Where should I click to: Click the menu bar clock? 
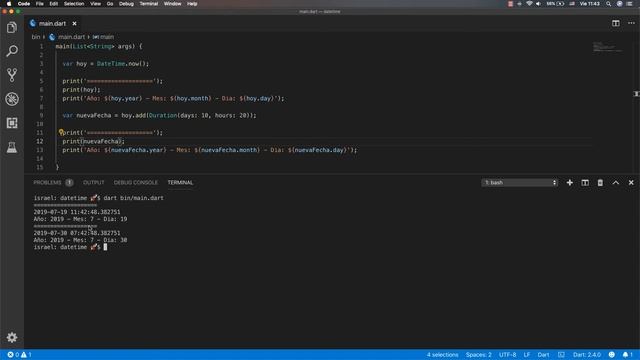[x=590, y=4]
